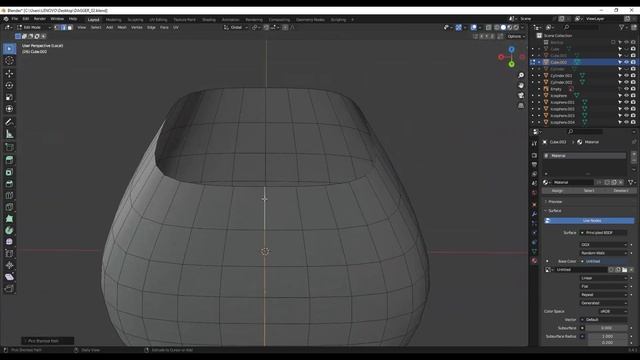The height and width of the screenshot is (360, 640).
Task: Select the Transform tool
Action: [x=9, y=109]
